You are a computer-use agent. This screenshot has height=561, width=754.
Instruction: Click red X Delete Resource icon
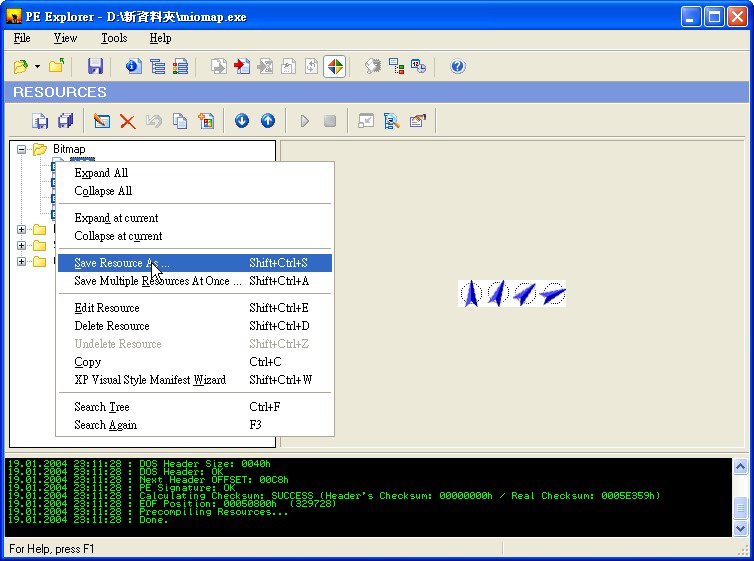(x=127, y=121)
